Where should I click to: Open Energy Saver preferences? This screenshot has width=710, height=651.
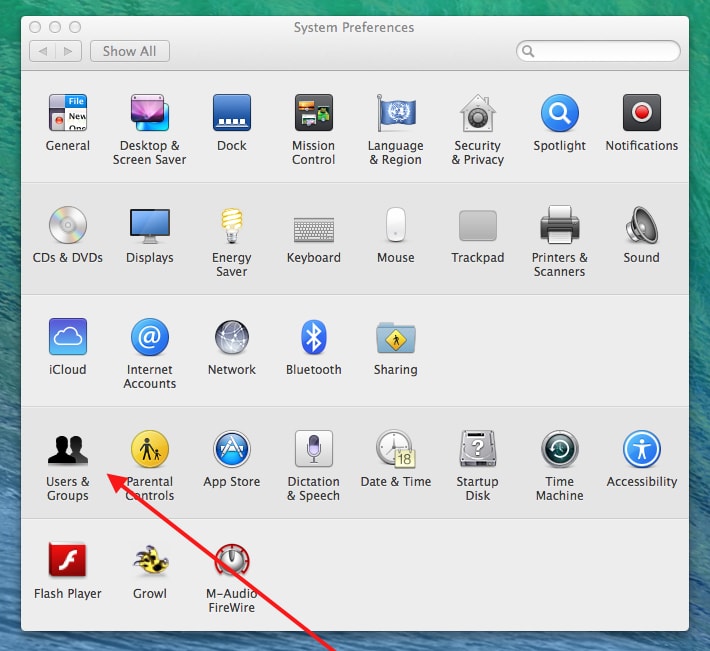232,225
